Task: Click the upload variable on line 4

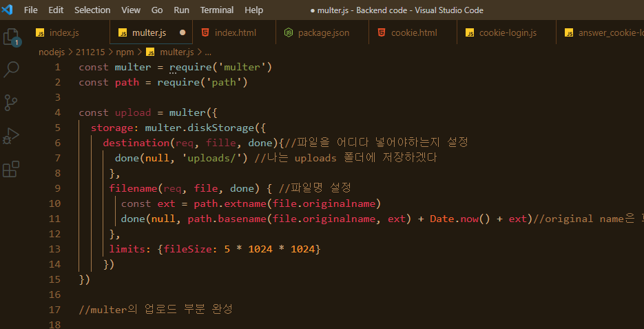Action: pos(133,112)
